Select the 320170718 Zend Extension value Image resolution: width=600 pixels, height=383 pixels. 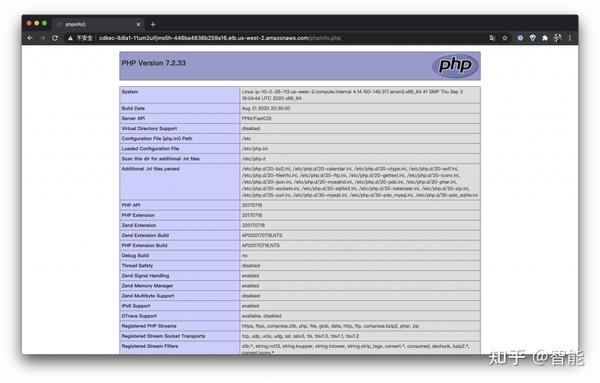click(x=253, y=225)
